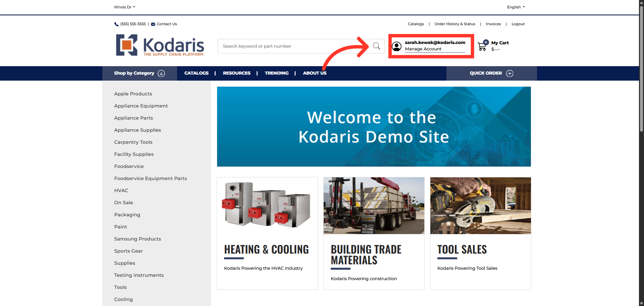The image size is (644, 306).
Task: Open Order History & Status
Action: 455,24
